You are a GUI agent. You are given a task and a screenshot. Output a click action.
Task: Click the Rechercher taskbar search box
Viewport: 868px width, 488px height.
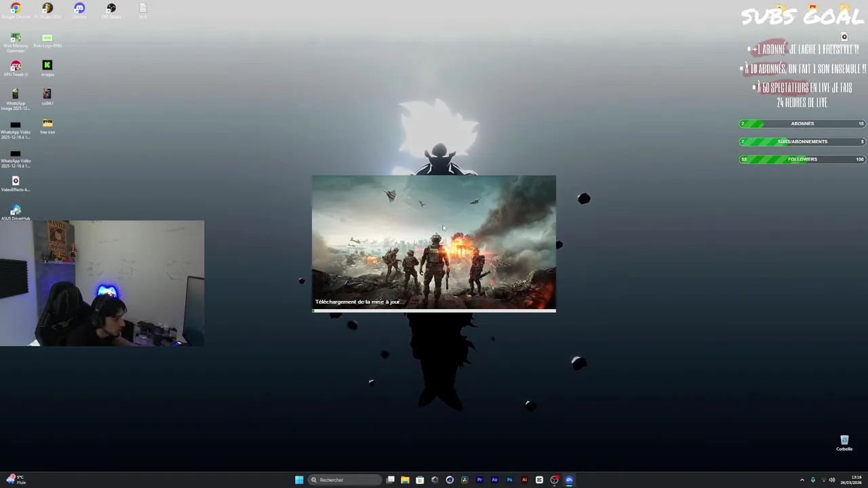(x=346, y=480)
